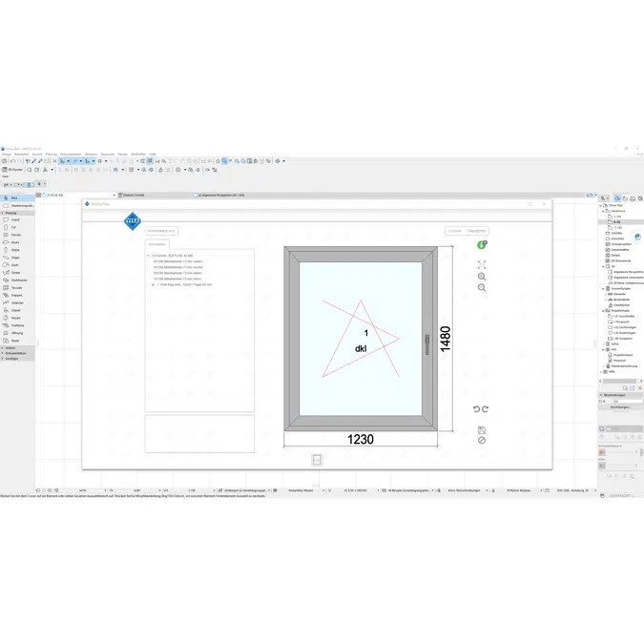
Task: Click the zoom-out magnifier in WinDoPlan
Action: pos(482,287)
